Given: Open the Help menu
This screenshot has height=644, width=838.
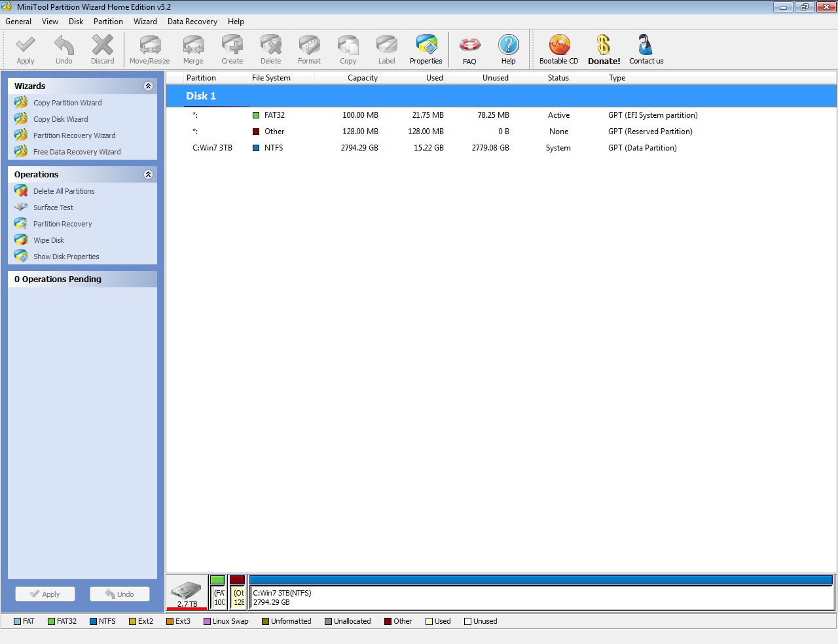Looking at the screenshot, I should point(236,22).
